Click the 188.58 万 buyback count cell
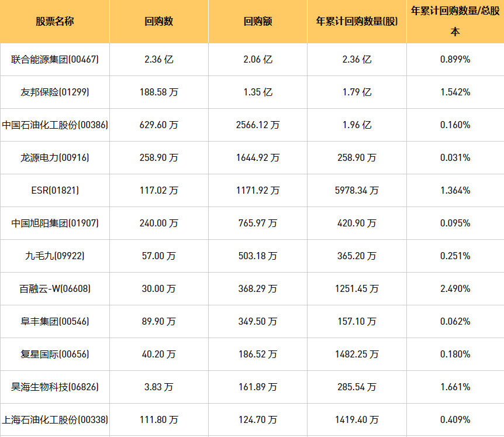This screenshot has height=437, width=504. point(159,92)
